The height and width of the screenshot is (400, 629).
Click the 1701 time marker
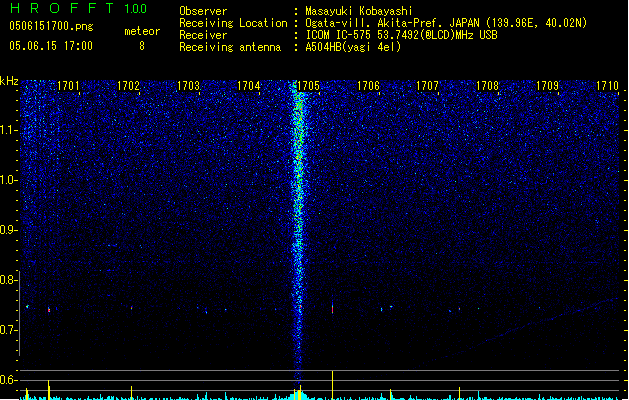click(68, 86)
